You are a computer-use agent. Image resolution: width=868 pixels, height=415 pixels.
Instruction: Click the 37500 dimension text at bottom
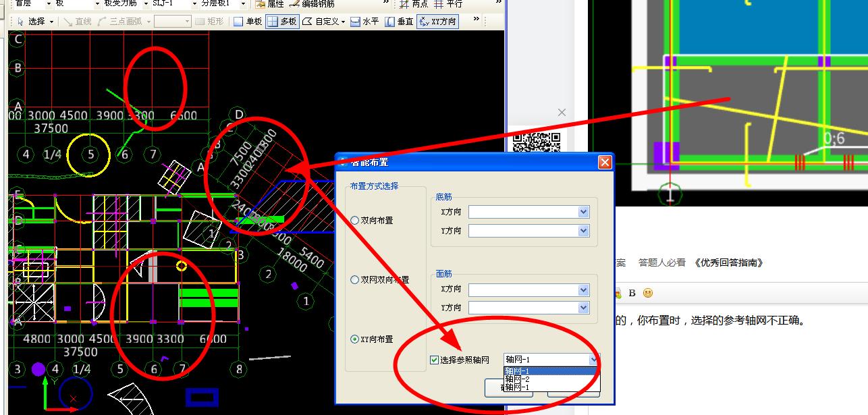tap(80, 352)
